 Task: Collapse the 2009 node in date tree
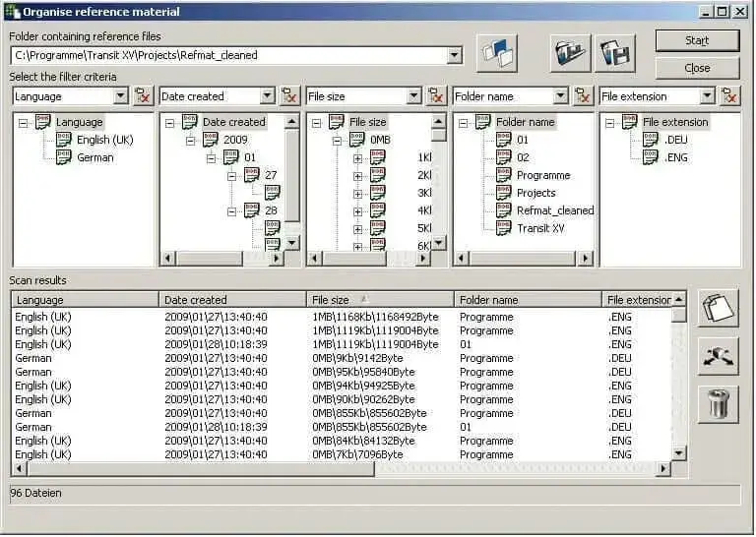pyautogui.click(x=191, y=141)
